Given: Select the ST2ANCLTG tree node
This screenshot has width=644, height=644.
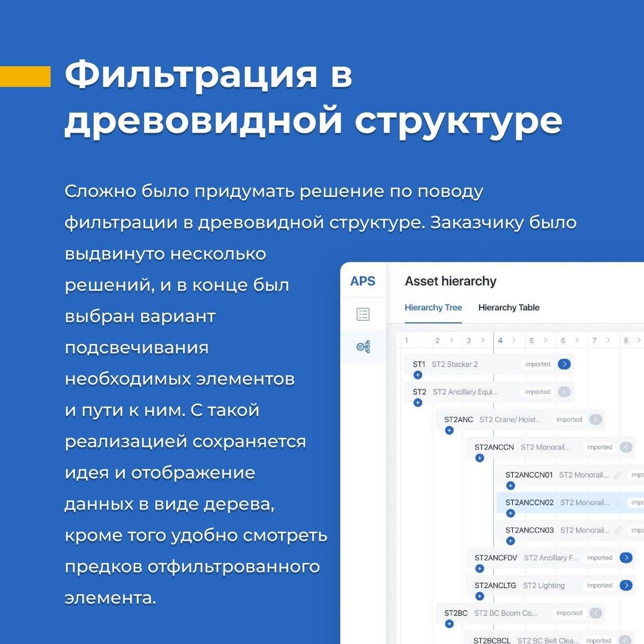Looking at the screenshot, I should coord(550,585).
